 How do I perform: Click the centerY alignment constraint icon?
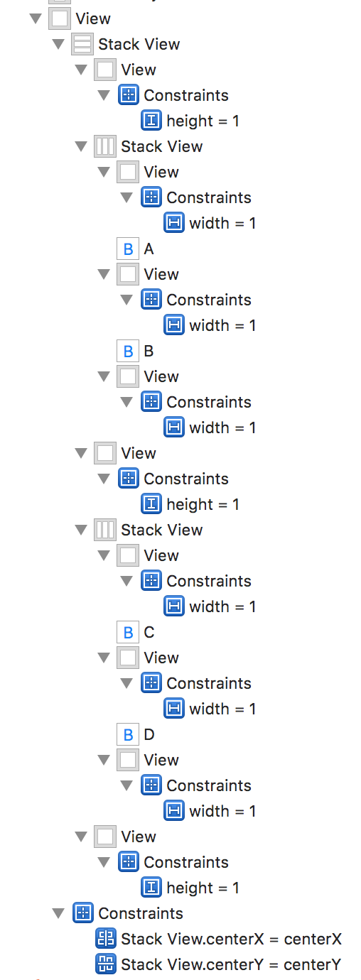[x=105, y=964]
